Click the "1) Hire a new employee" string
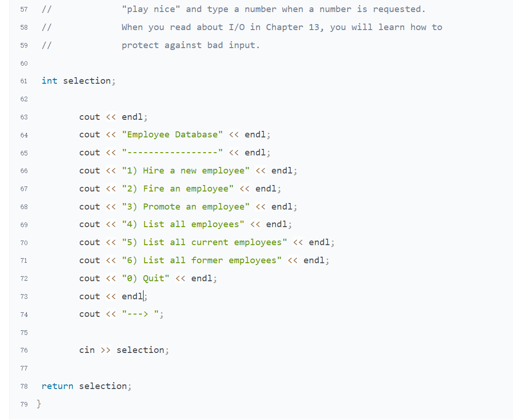Screen dimensions: 513x420 click(x=186, y=171)
